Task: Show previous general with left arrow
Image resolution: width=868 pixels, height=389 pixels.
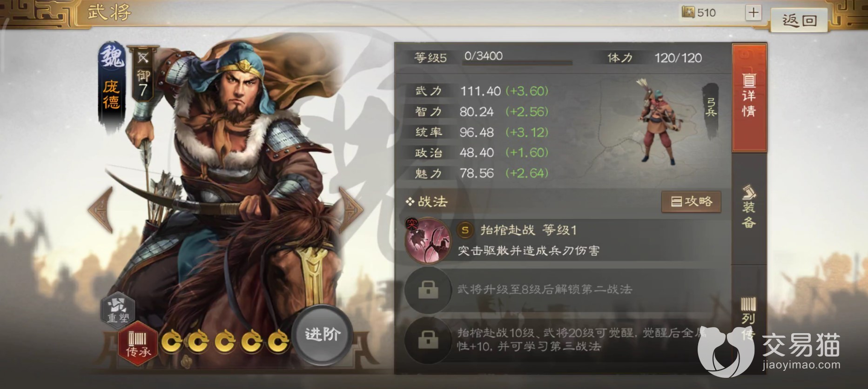Action: (101, 210)
